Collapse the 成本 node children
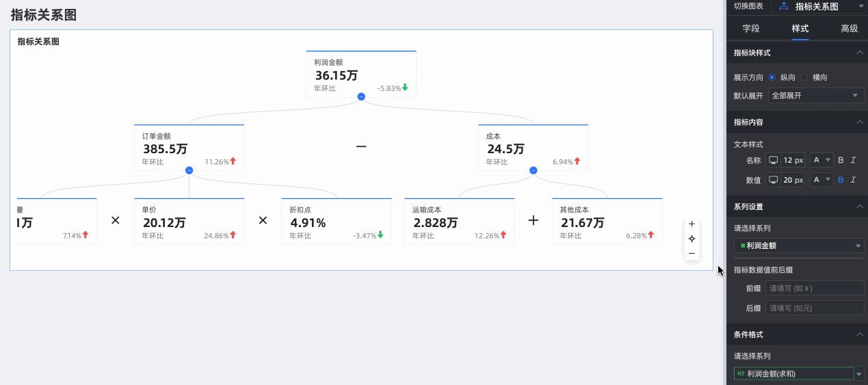 (x=534, y=170)
